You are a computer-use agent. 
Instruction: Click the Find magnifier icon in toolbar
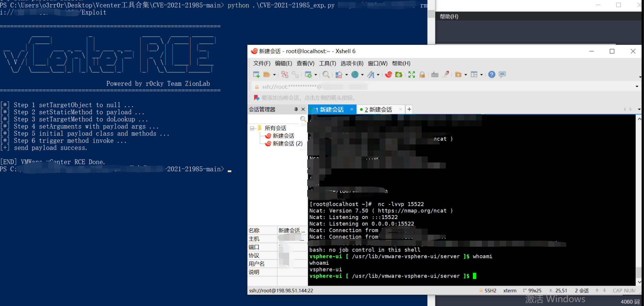point(326,75)
